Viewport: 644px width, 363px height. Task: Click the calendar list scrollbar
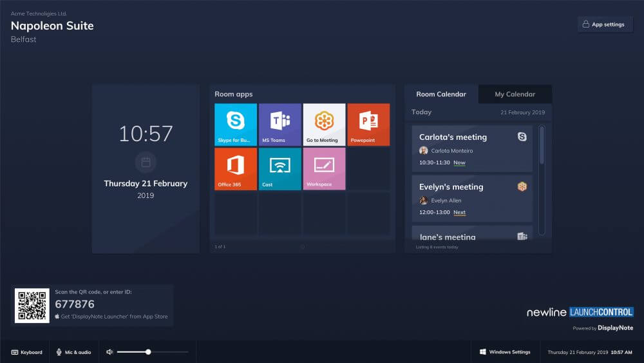click(542, 180)
